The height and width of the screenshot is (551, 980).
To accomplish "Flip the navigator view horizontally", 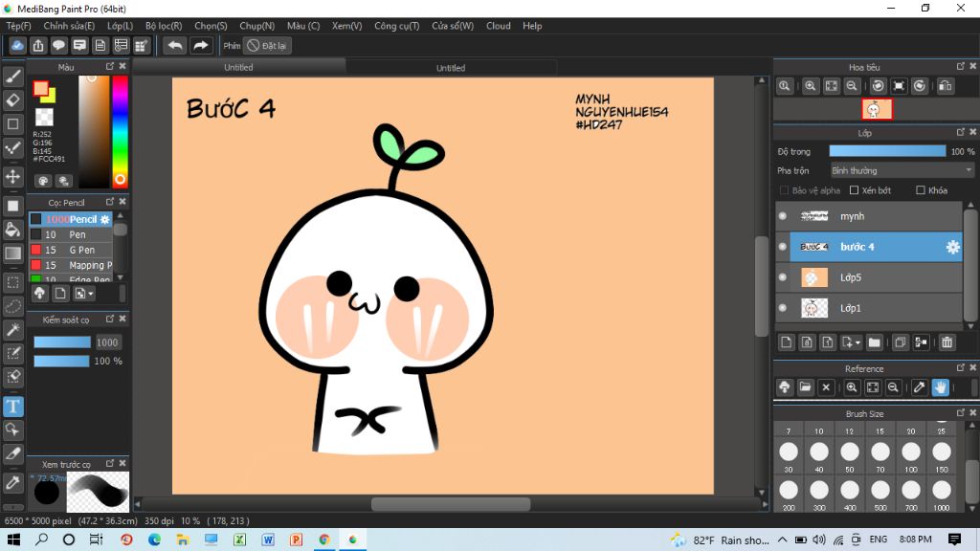I will (946, 86).
